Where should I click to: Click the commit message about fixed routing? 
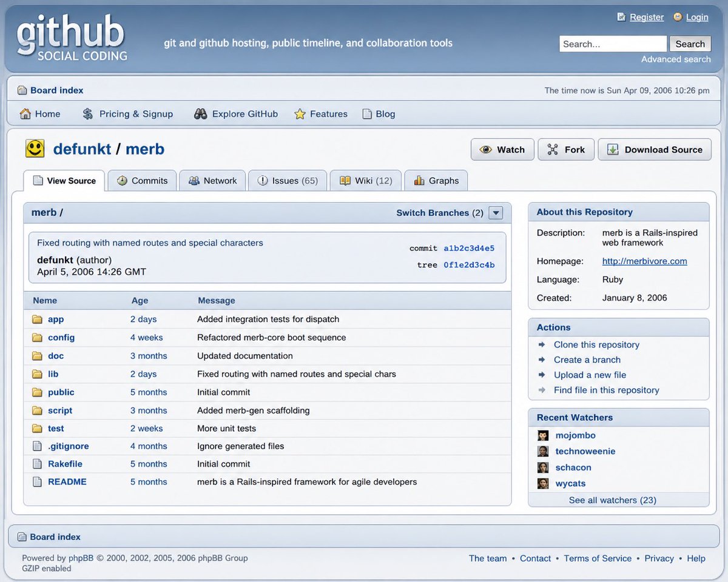(x=150, y=242)
